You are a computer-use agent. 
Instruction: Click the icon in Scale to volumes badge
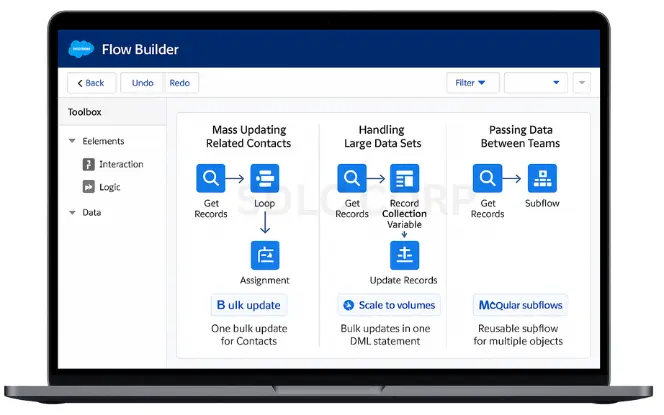tap(349, 305)
